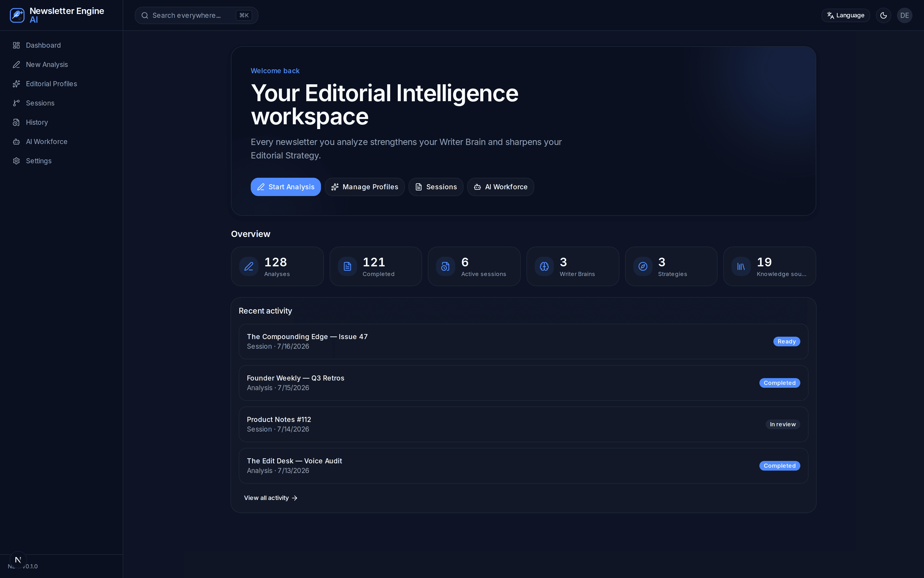Click the Completed document icon in overview

point(347,266)
